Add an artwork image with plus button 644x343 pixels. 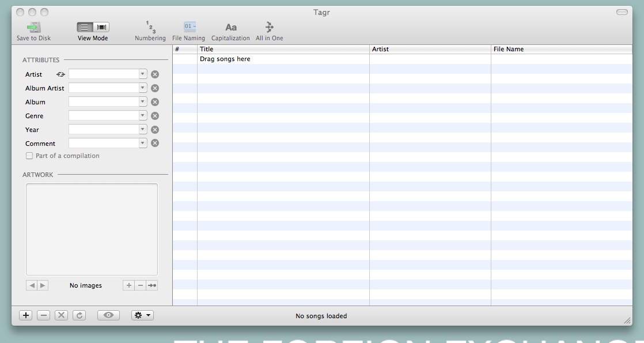(128, 285)
